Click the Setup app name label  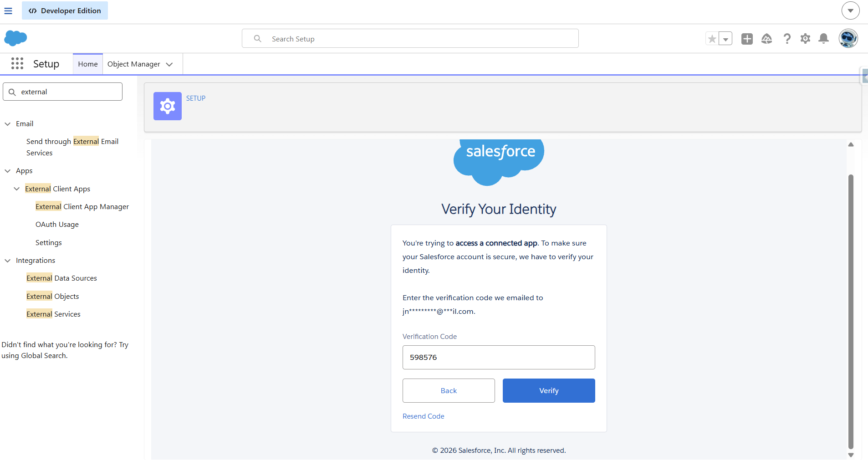[x=46, y=64]
